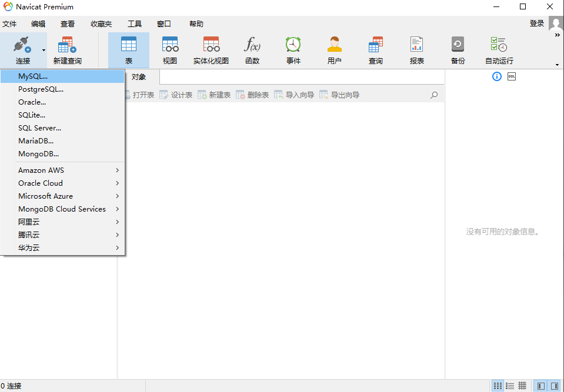Click the 事件 alarm clock icon
The width and height of the screenshot is (564, 392).
point(293,44)
